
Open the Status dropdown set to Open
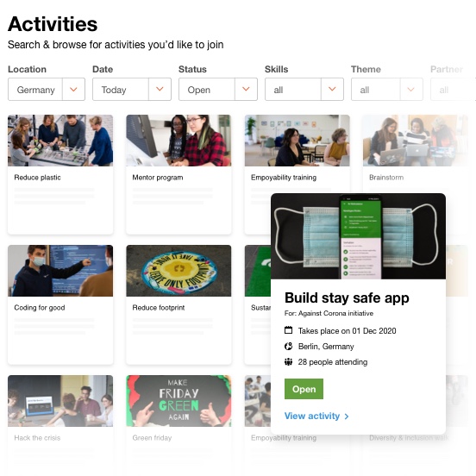tap(218, 90)
